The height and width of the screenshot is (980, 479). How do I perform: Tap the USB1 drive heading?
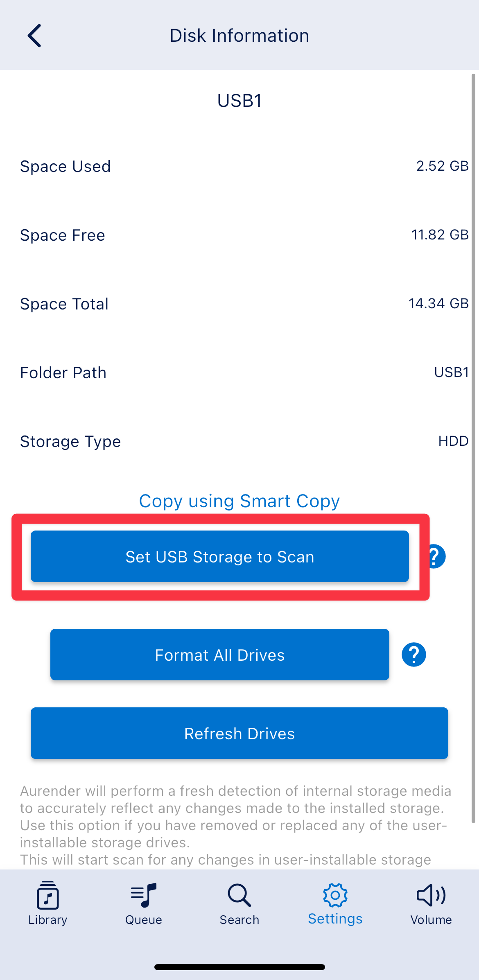coord(239,101)
